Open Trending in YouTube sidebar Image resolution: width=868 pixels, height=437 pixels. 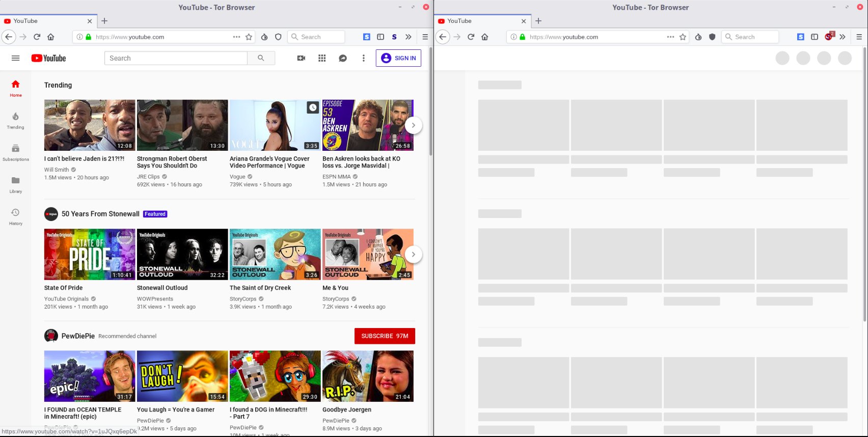point(16,121)
